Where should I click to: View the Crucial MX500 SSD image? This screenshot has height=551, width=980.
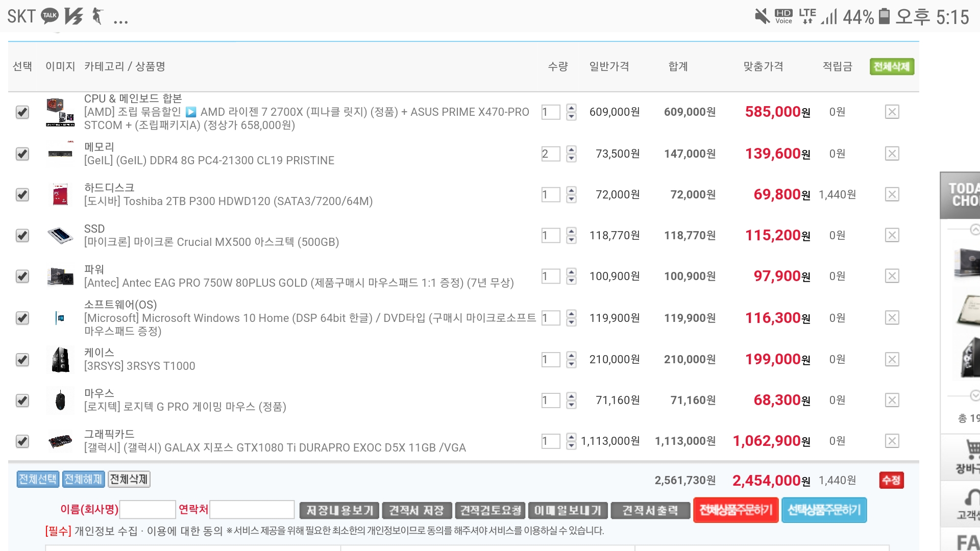click(60, 235)
